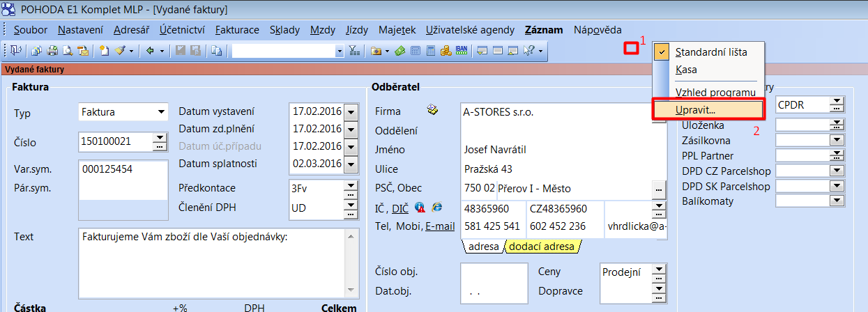Click the CPDR field selector button
This screenshot has height=312, width=868.
pos(837,105)
